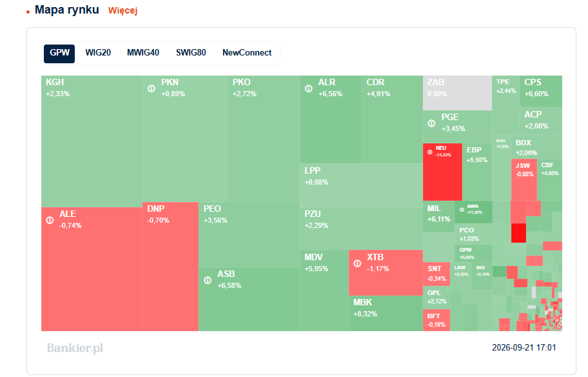
Task: Click the info icon beside PGE
Action: tap(431, 123)
